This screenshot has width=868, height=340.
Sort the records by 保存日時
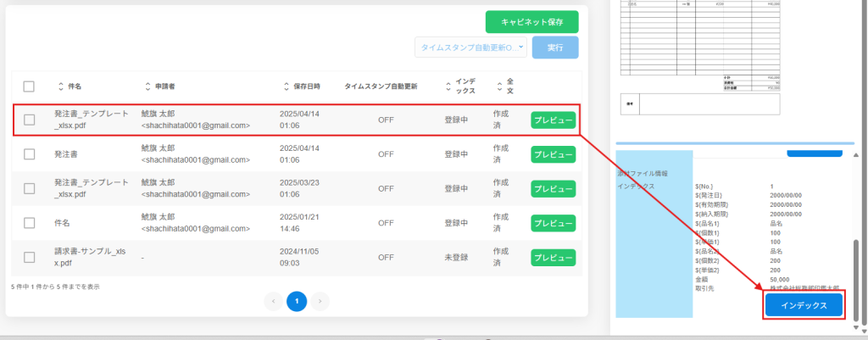point(286,86)
